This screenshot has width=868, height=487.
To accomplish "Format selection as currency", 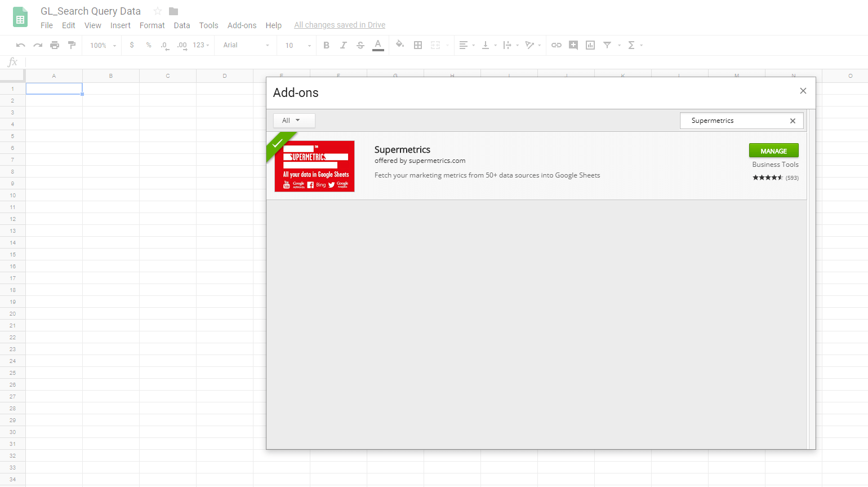I will coord(131,45).
